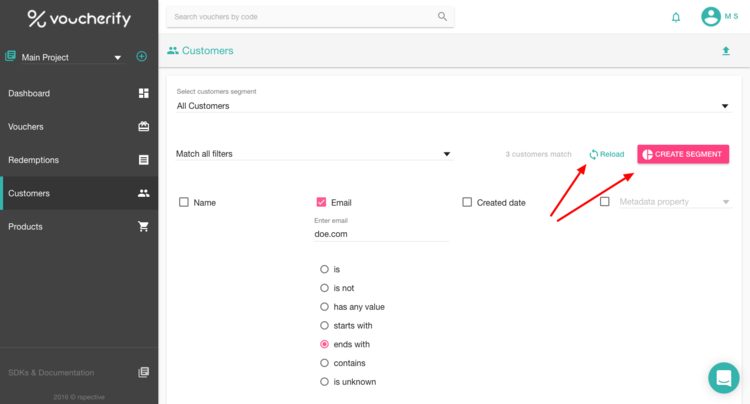Click the Vouchers gift card icon
The height and width of the screenshot is (404, 750).
point(143,126)
